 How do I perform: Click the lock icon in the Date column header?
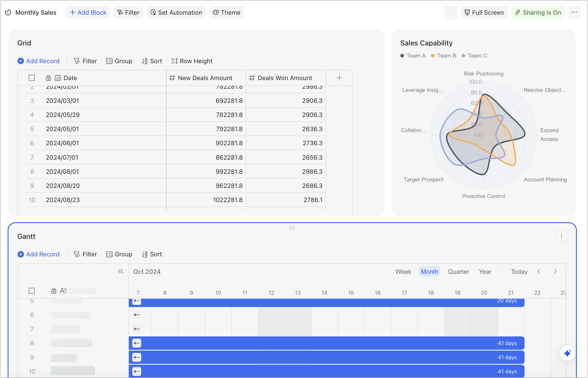click(48, 78)
